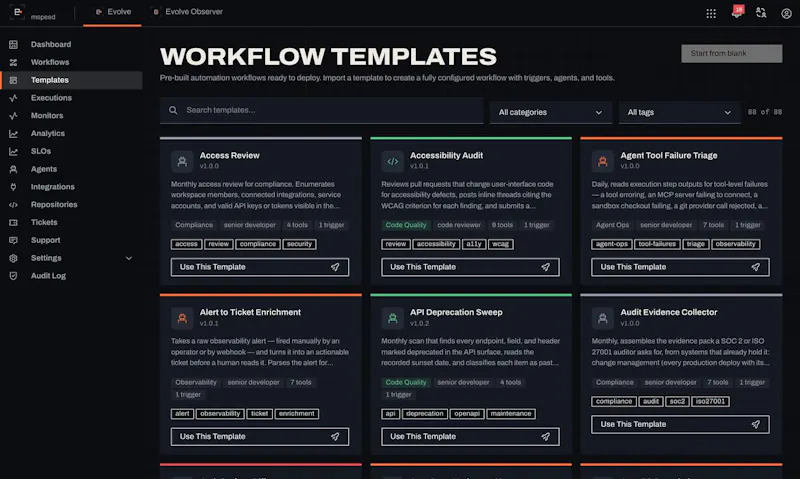Screen dimensions: 800x479
Task: Open the Templates sidebar item
Action: (x=71, y=80)
